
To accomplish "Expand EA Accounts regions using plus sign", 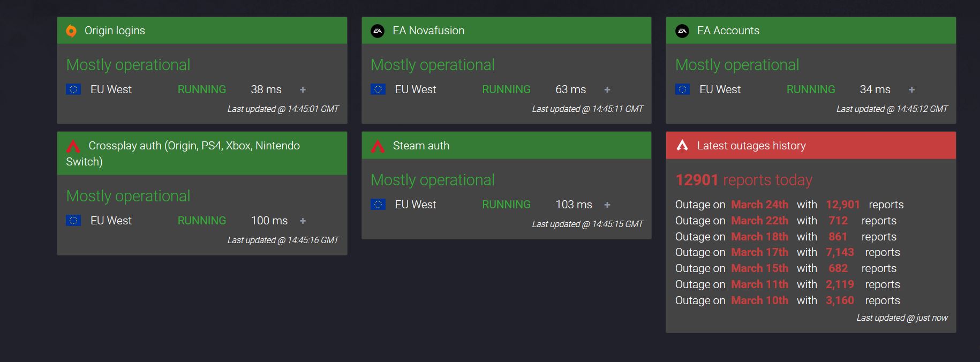I will pos(911,90).
